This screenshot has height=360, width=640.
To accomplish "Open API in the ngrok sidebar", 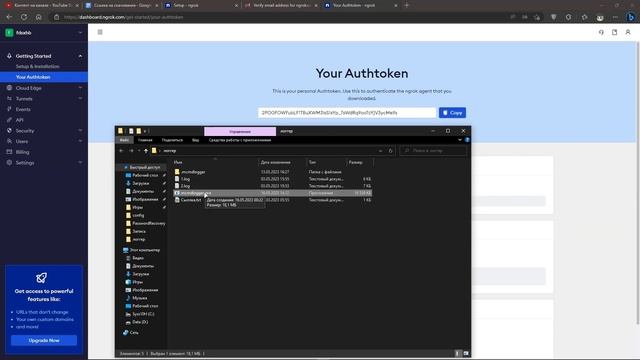I will pyautogui.click(x=20, y=120).
